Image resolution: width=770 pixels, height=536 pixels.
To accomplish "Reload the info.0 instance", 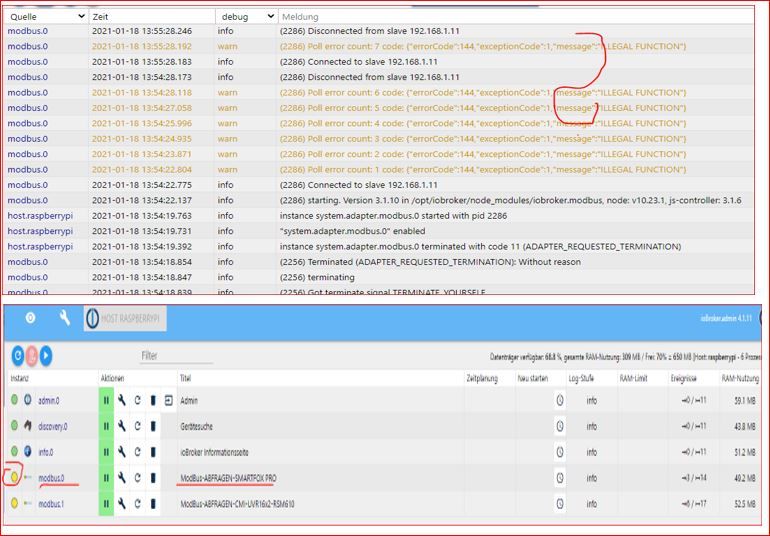I will [x=138, y=452].
